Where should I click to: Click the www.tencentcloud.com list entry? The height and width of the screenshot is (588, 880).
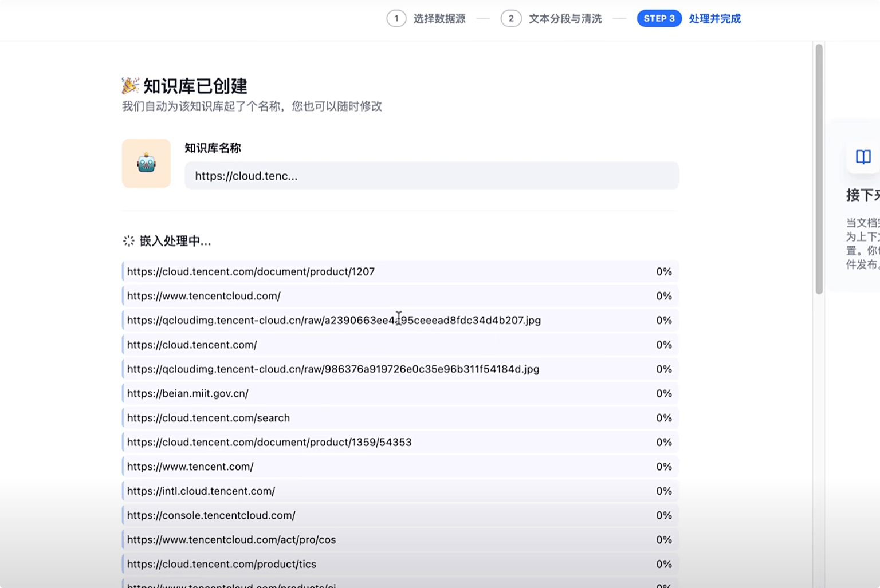tap(400, 295)
